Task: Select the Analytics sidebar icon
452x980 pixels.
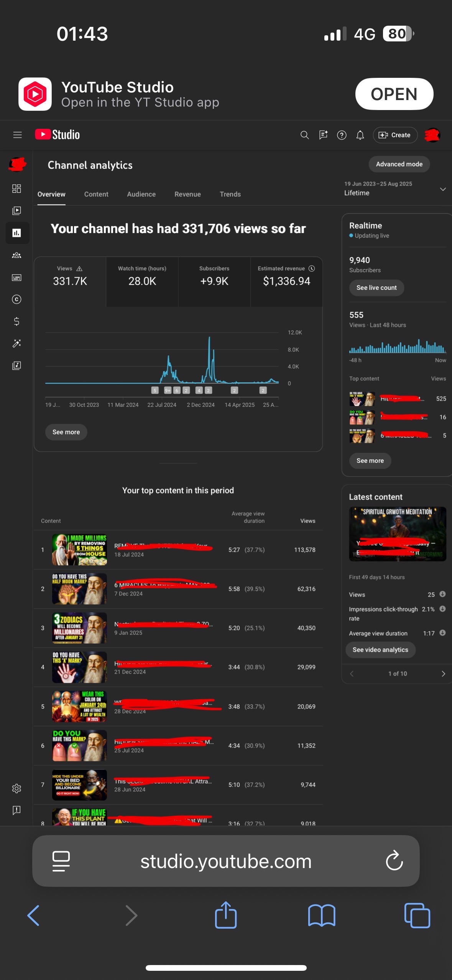Action: pyautogui.click(x=17, y=233)
